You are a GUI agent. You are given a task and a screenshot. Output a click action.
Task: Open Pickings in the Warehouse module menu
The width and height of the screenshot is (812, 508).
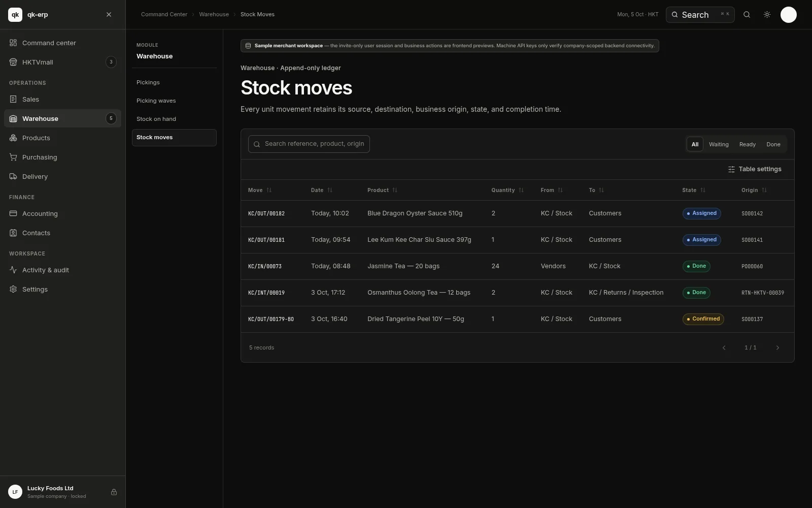click(x=174, y=82)
